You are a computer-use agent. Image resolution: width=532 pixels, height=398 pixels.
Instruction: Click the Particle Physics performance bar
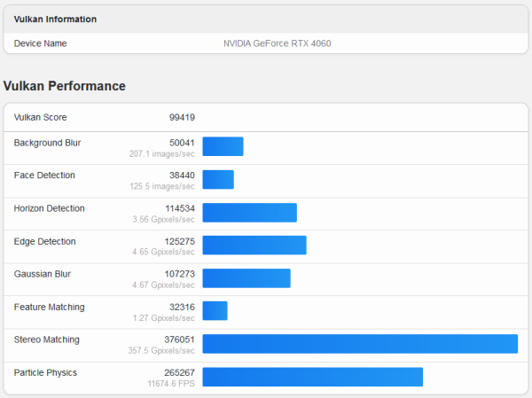pyautogui.click(x=312, y=377)
